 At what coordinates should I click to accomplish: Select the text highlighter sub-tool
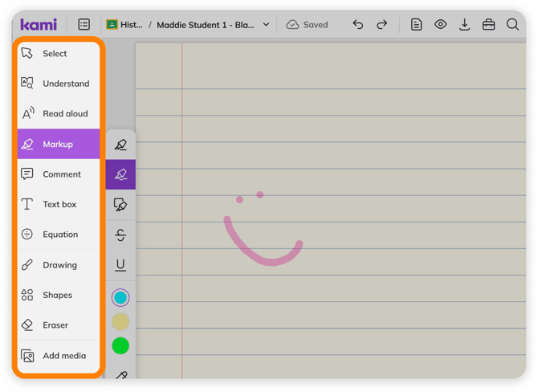pos(120,145)
